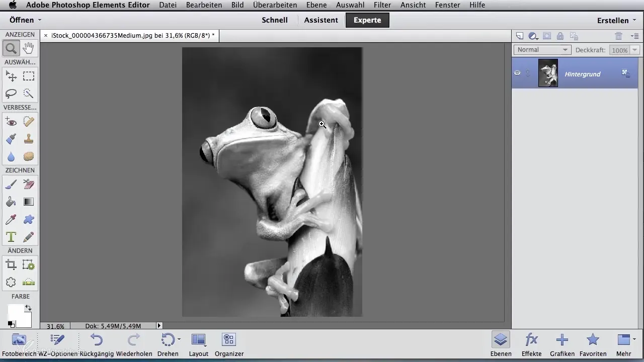The image size is (644, 362).
Task: Select the Brush tool
Action: coord(11,185)
